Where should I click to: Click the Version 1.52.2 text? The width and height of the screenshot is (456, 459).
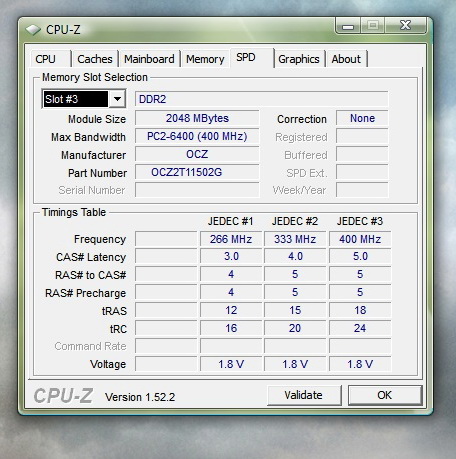coord(140,397)
